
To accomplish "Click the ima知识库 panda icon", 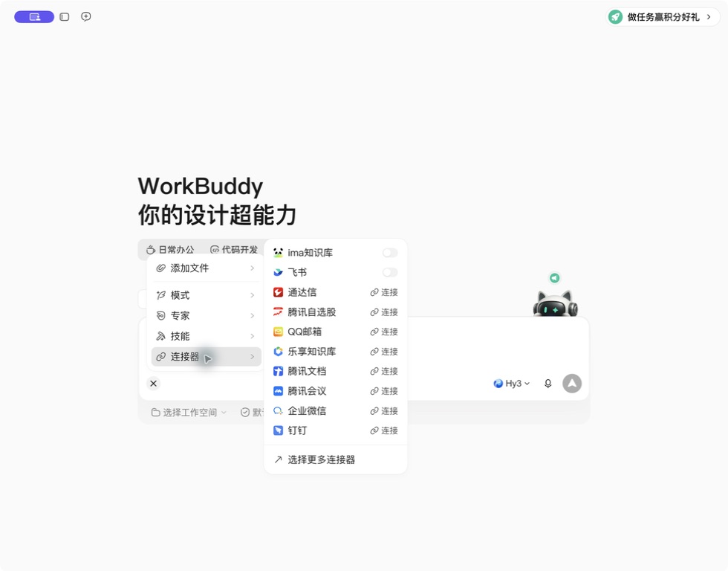I will tap(278, 253).
